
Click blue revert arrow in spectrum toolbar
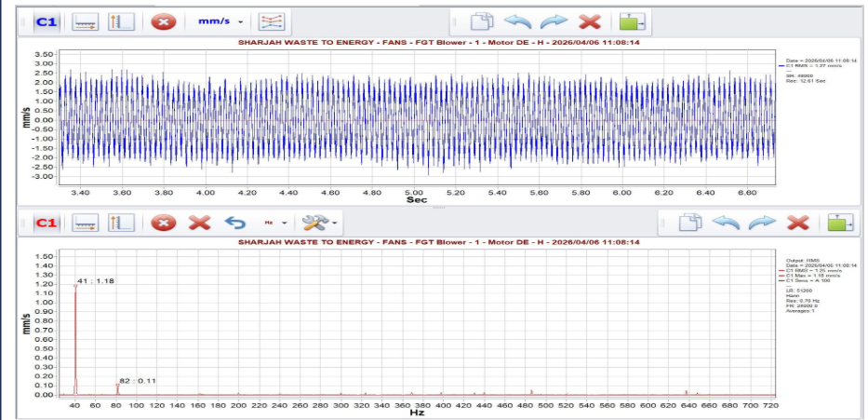pyautogui.click(x=235, y=223)
